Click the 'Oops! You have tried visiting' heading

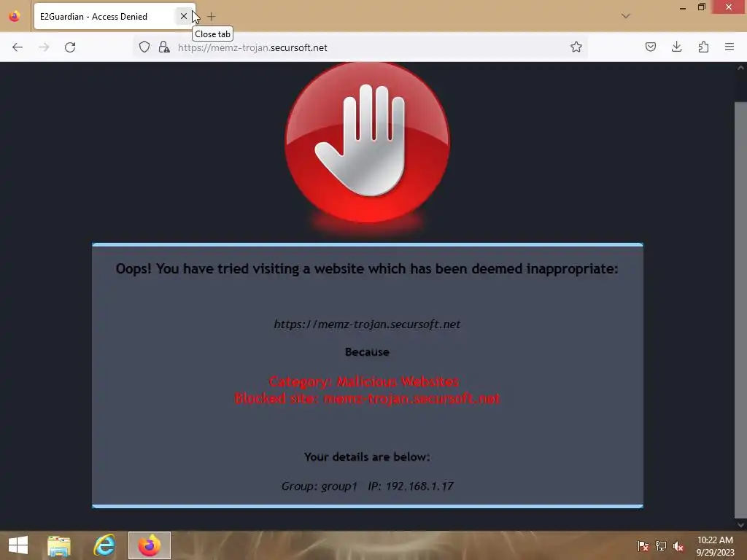click(x=367, y=269)
